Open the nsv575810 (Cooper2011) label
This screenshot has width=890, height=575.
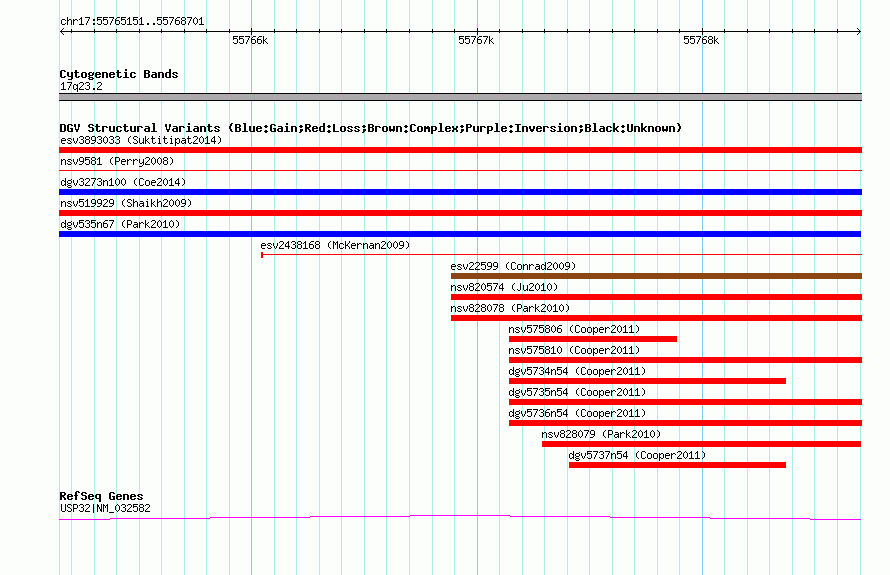point(574,350)
